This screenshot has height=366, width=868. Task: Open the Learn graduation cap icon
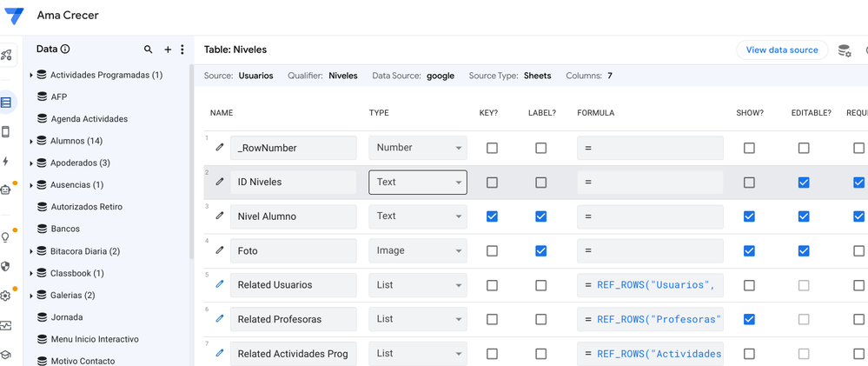6,355
